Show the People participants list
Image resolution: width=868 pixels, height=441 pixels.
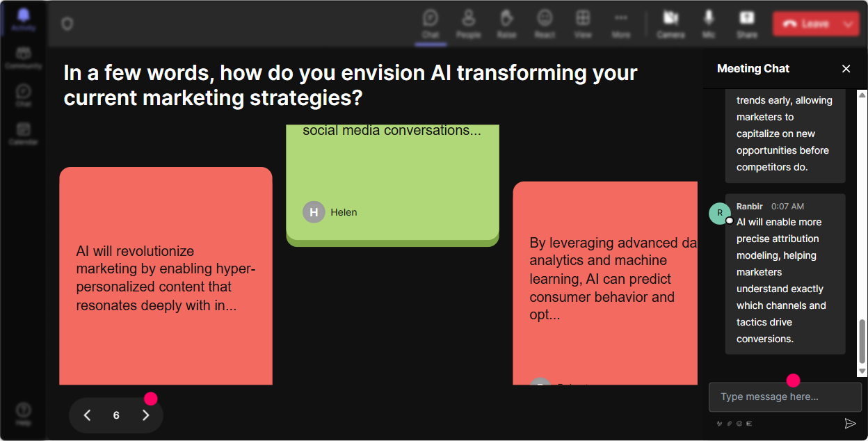click(x=469, y=23)
